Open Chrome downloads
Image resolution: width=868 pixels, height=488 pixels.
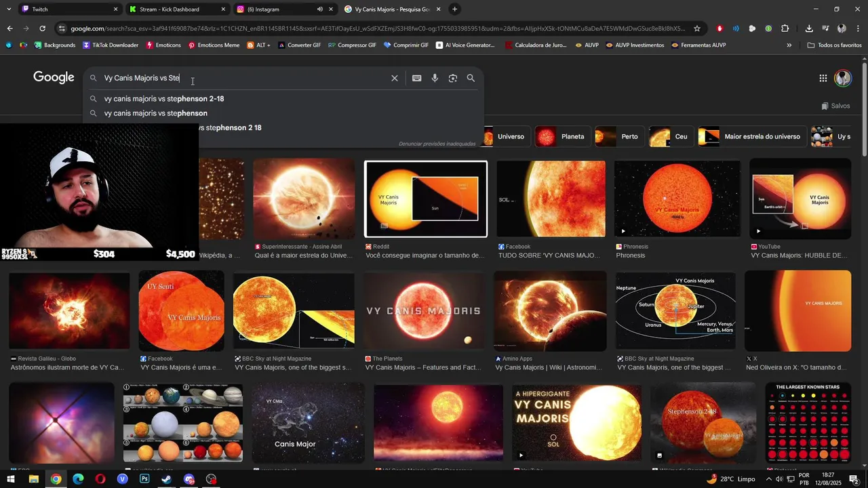(x=809, y=28)
